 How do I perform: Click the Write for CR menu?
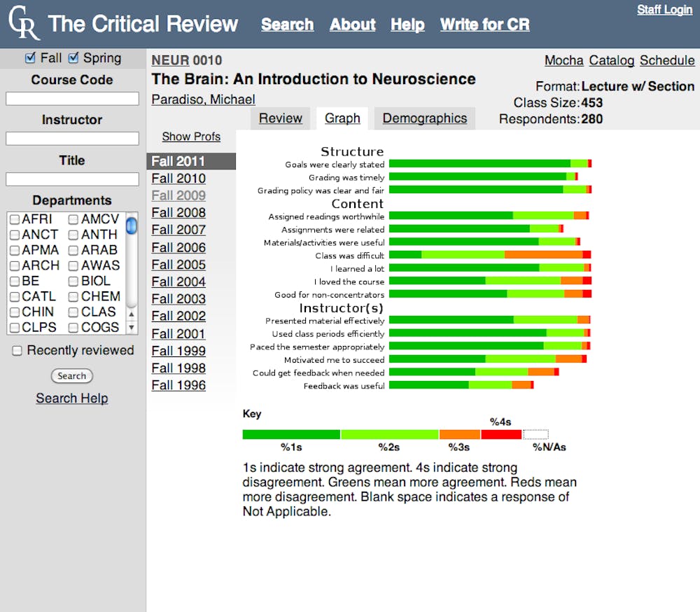pos(484,25)
